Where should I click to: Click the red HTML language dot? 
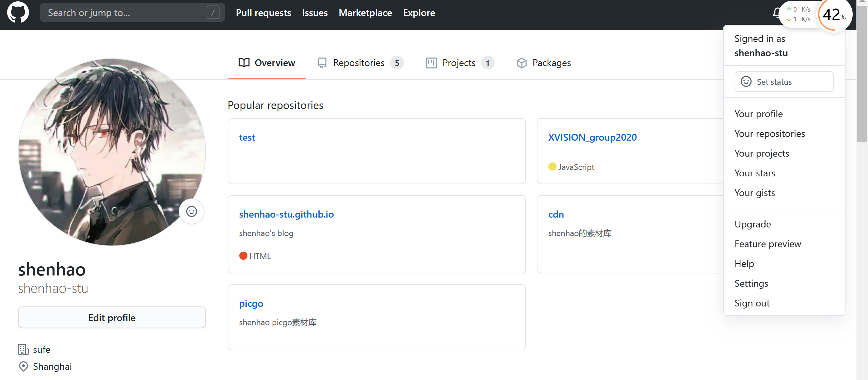click(243, 256)
